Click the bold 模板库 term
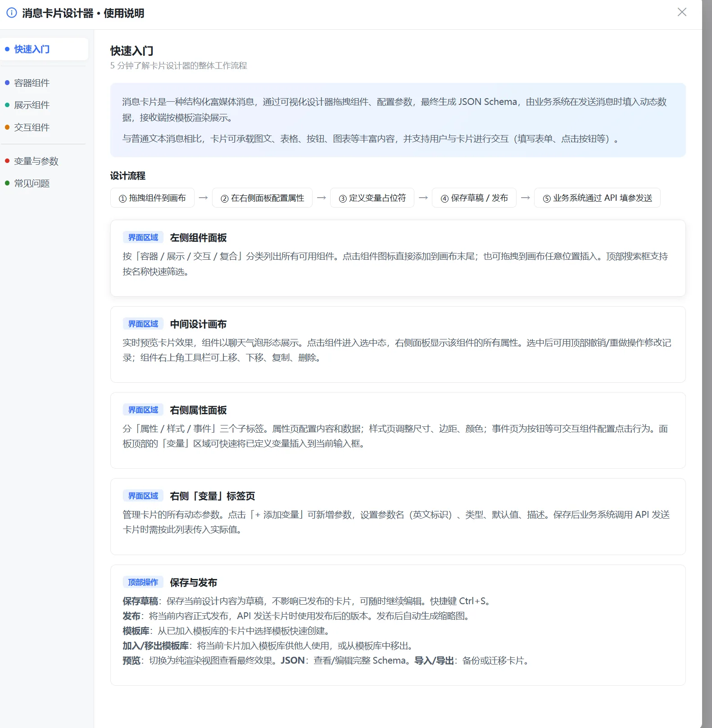Viewport: 712px width, 728px height. coord(136,631)
